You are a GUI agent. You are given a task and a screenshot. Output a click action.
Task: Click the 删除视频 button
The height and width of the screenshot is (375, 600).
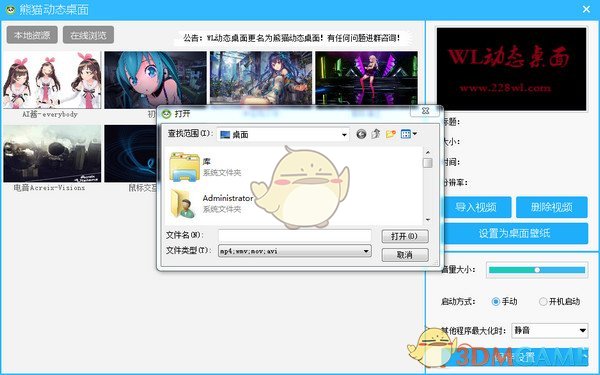(x=551, y=207)
